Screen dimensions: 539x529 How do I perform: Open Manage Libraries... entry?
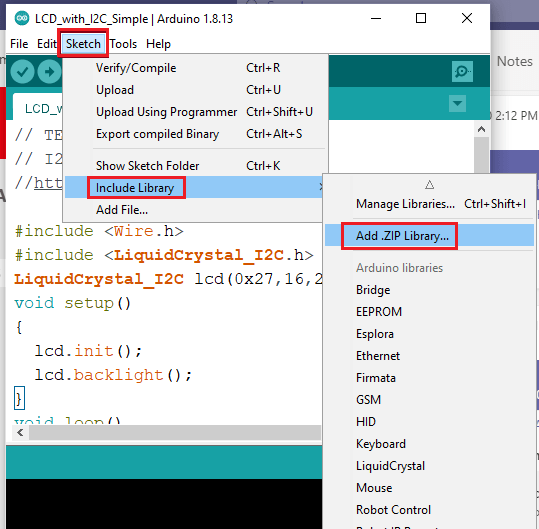click(x=429, y=204)
